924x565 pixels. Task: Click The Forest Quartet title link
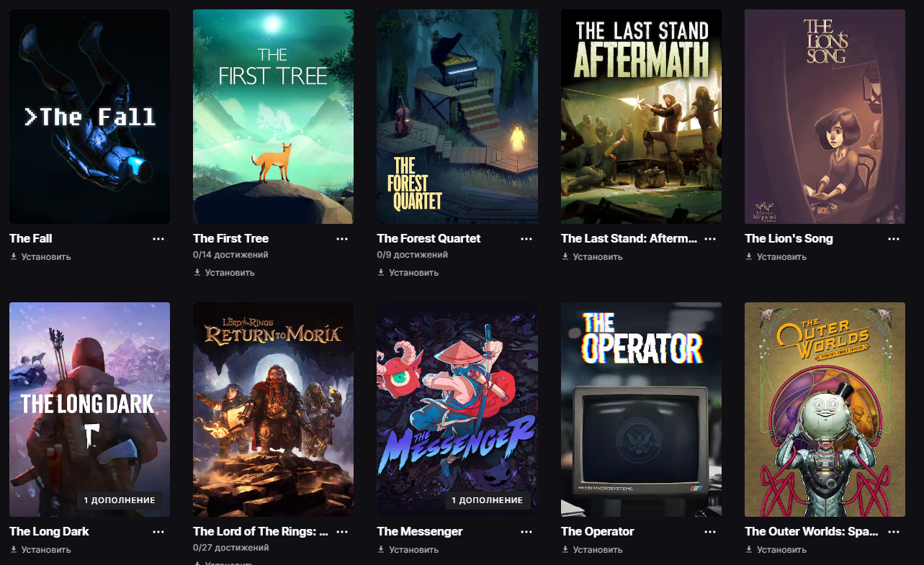(x=429, y=238)
